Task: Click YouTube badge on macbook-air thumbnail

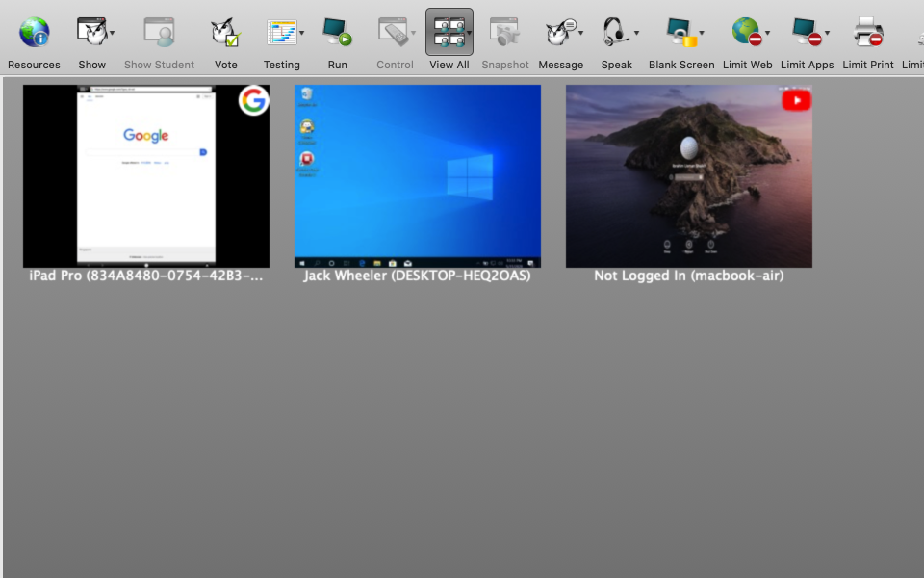Action: 796,100
